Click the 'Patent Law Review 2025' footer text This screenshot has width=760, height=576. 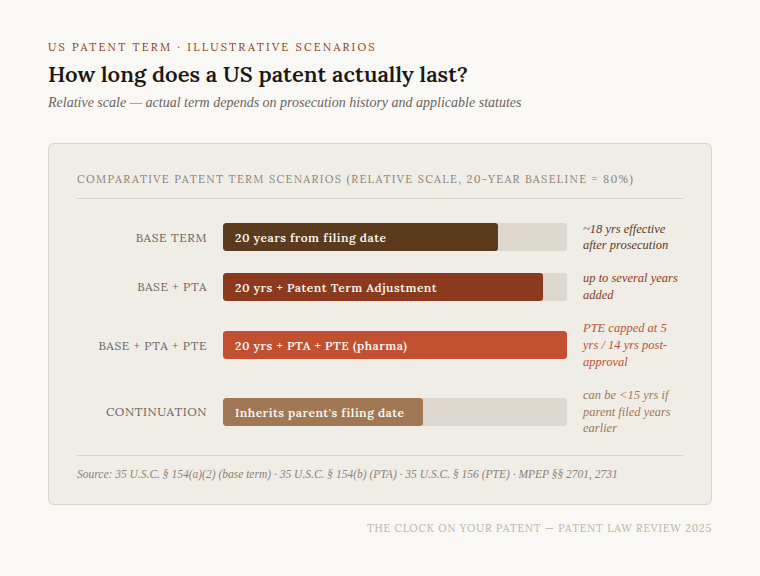click(539, 528)
